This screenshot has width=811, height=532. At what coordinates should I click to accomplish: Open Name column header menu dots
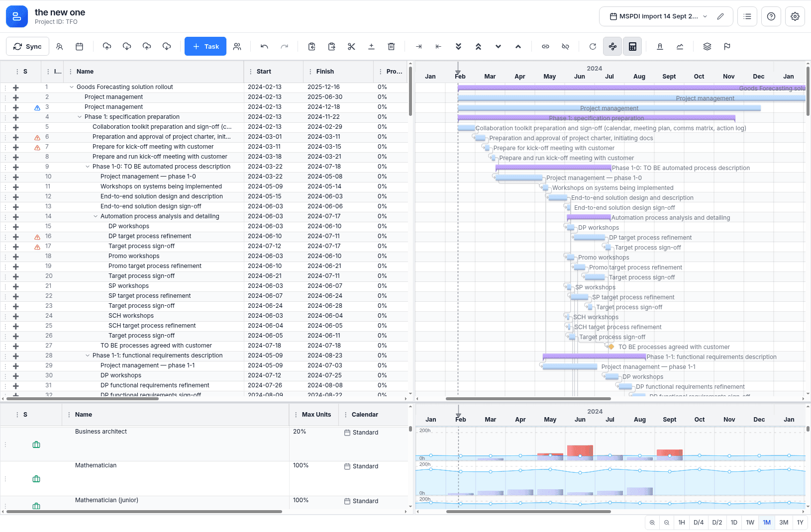point(71,72)
